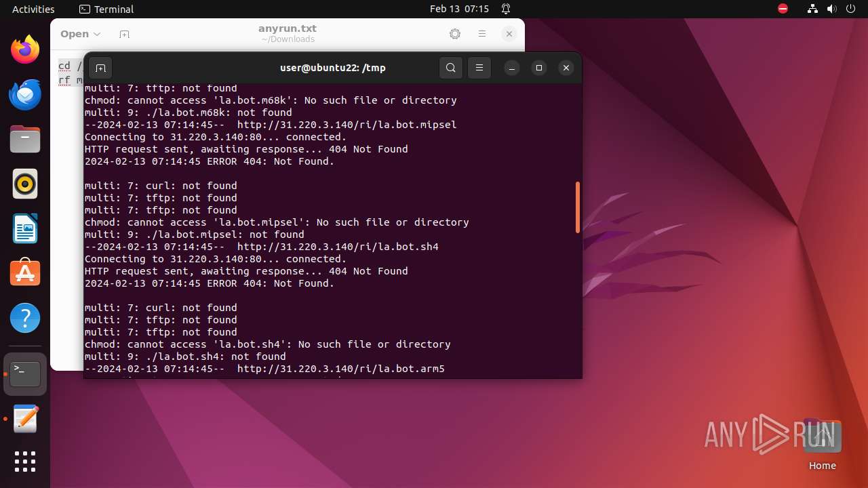This screenshot has height=488, width=868.
Task: Open Files manager from the dock
Action: (25, 140)
